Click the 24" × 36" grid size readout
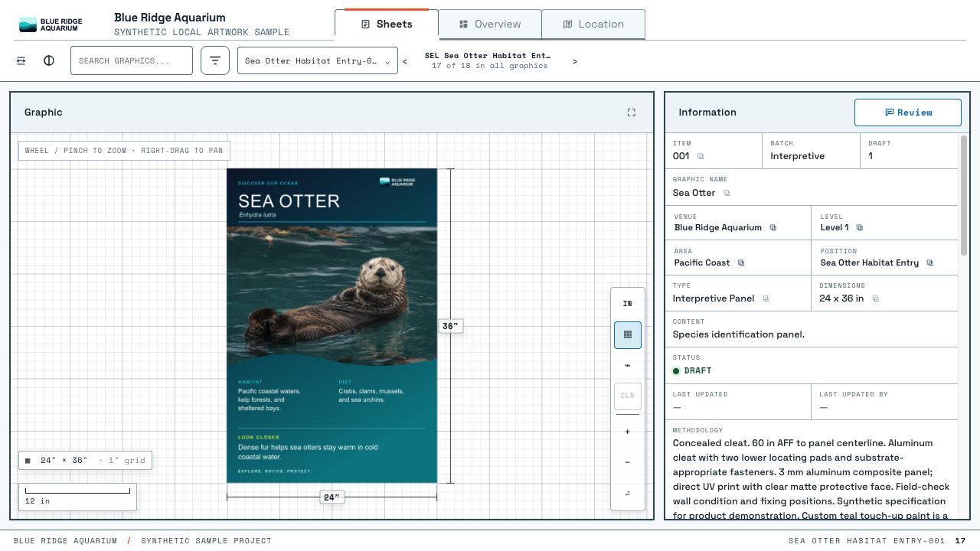Screen dimensions: 980x551 click(x=85, y=460)
